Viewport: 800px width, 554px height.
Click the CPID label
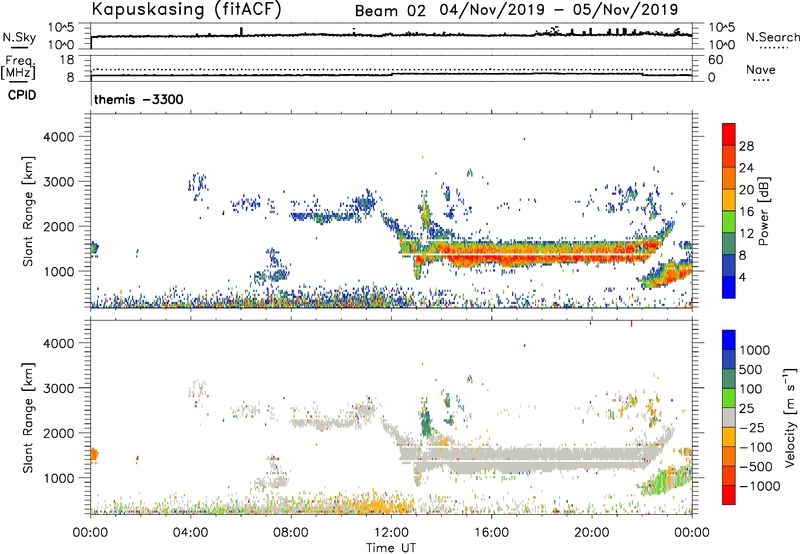(22, 95)
